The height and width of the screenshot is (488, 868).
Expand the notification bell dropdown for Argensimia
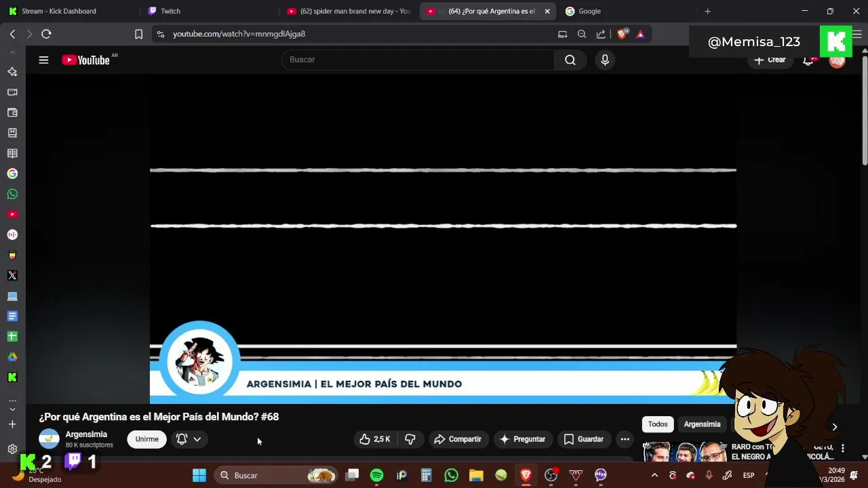pyautogui.click(x=189, y=439)
